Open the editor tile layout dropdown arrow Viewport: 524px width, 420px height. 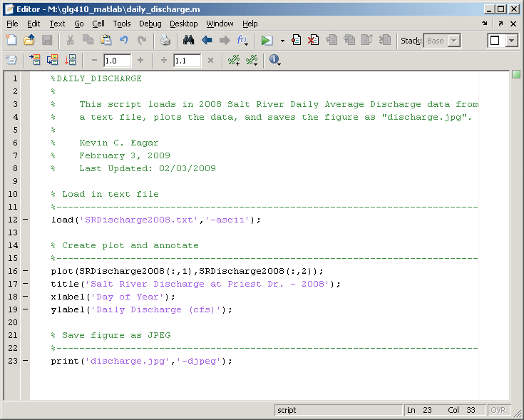(512, 41)
